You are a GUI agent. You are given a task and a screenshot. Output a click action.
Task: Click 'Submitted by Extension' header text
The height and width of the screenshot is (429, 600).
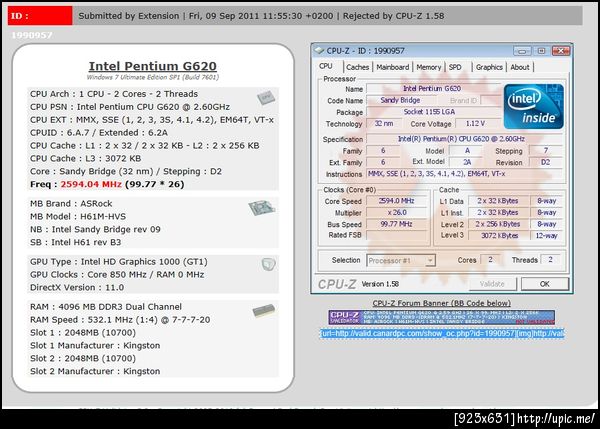129,16
